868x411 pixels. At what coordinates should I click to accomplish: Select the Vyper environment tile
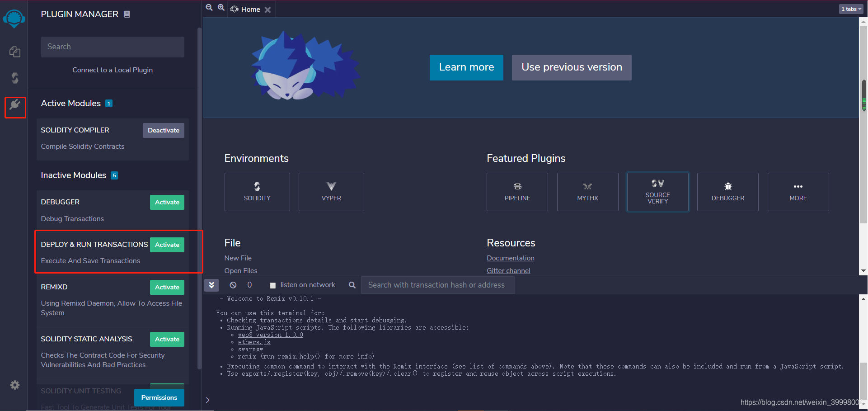pyautogui.click(x=331, y=192)
